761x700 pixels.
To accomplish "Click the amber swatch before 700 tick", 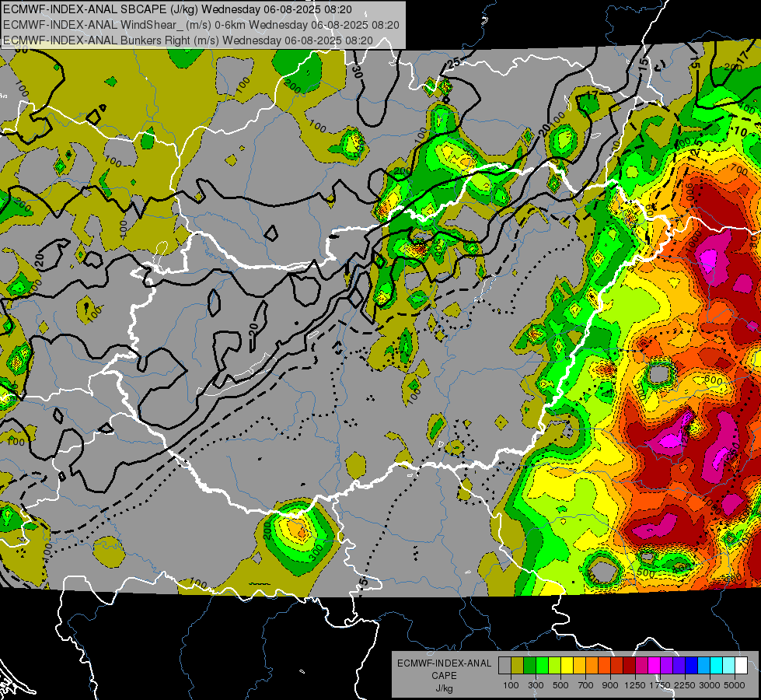I will (x=579, y=666).
